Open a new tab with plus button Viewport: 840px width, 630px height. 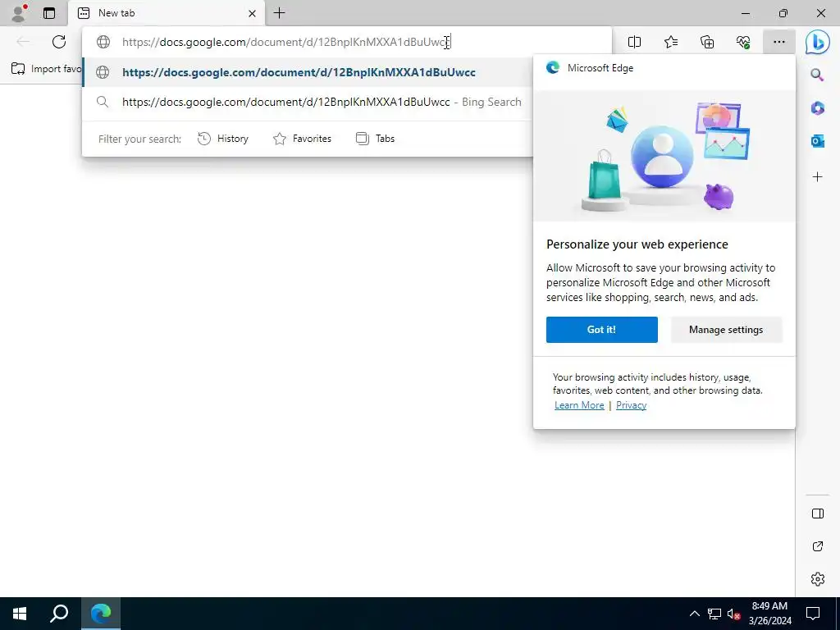click(x=279, y=13)
